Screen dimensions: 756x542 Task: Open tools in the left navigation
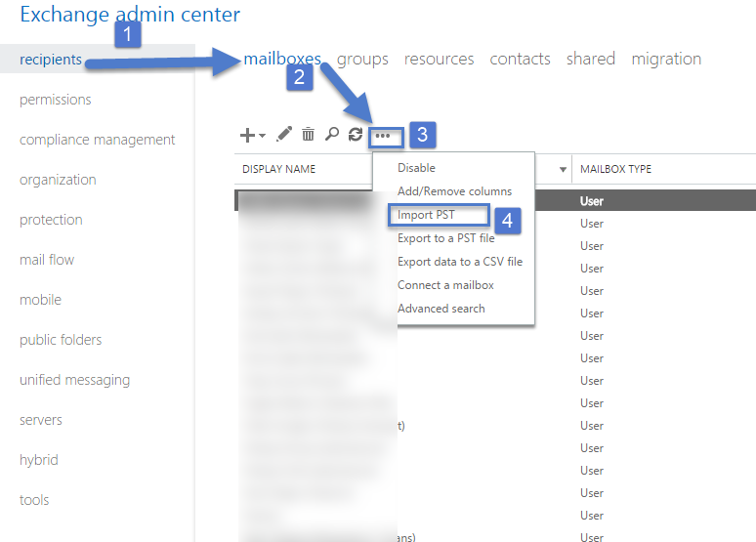pyautogui.click(x=34, y=500)
